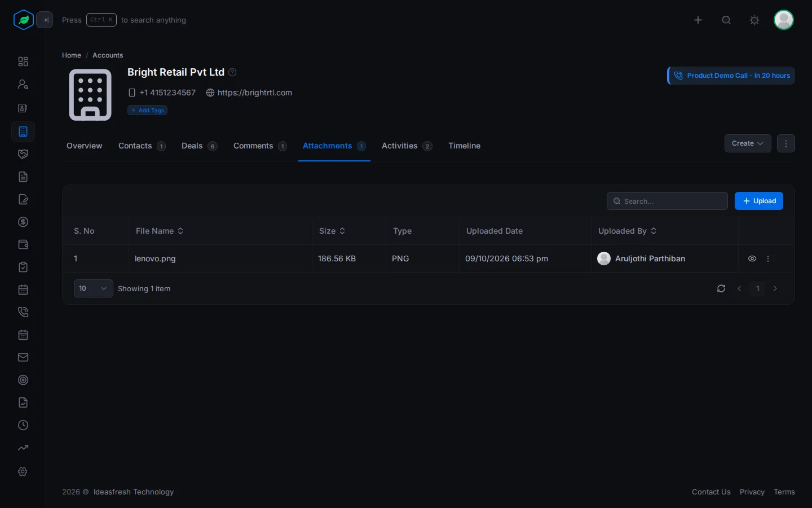The height and width of the screenshot is (508, 812).
Task: Refresh the attachments table
Action: point(721,288)
